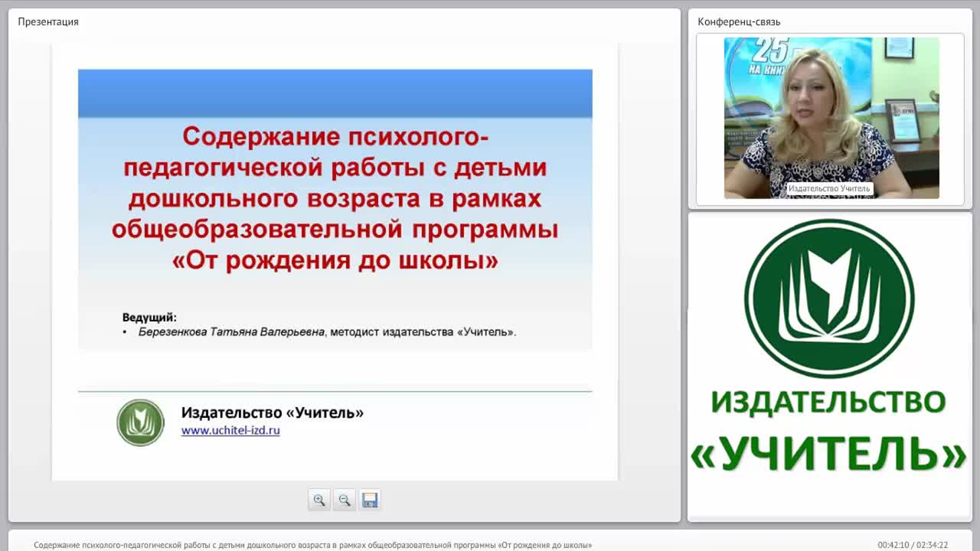Image resolution: width=980 pixels, height=551 pixels.
Task: Click the webinar title in bottom bar
Action: (313, 545)
